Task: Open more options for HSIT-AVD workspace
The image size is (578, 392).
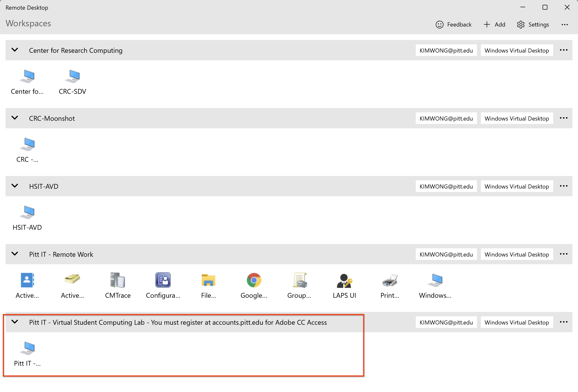Action: pos(563,186)
